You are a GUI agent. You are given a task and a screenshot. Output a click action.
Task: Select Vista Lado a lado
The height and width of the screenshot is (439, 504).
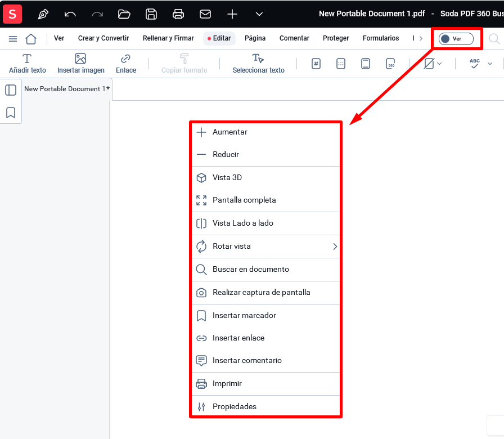(x=266, y=223)
